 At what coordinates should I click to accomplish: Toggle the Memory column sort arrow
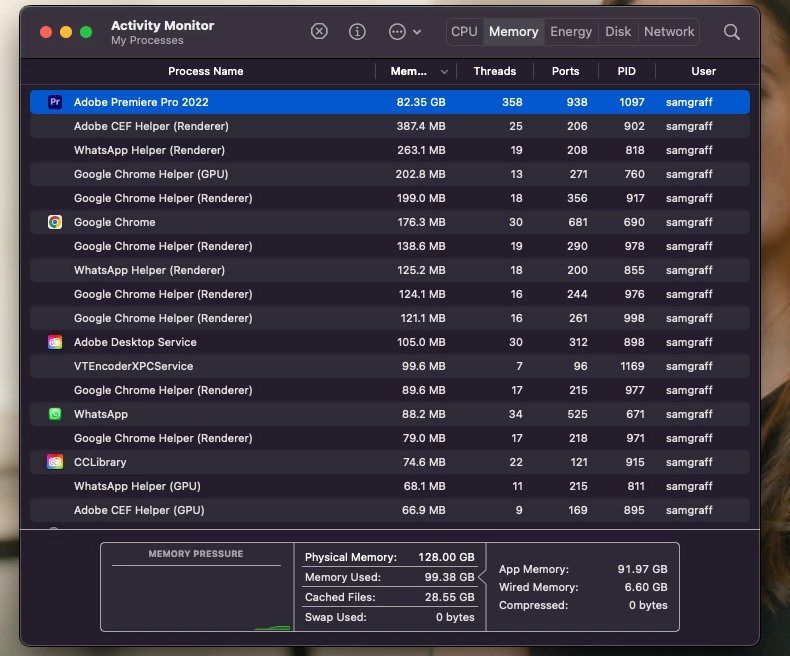click(x=444, y=72)
